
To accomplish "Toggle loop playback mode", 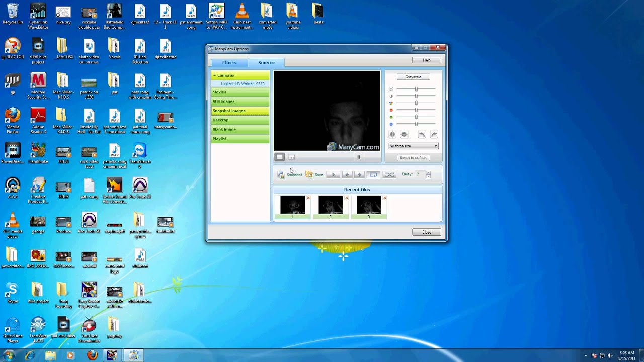I will 373,175.
